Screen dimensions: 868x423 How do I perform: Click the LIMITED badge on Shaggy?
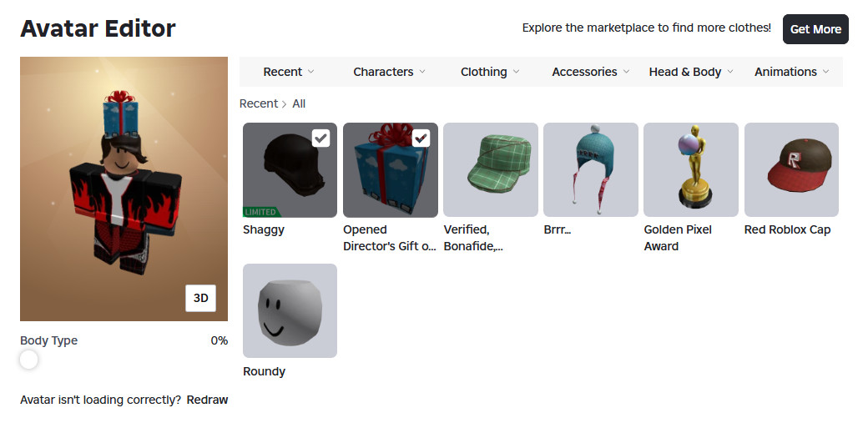pos(261,212)
